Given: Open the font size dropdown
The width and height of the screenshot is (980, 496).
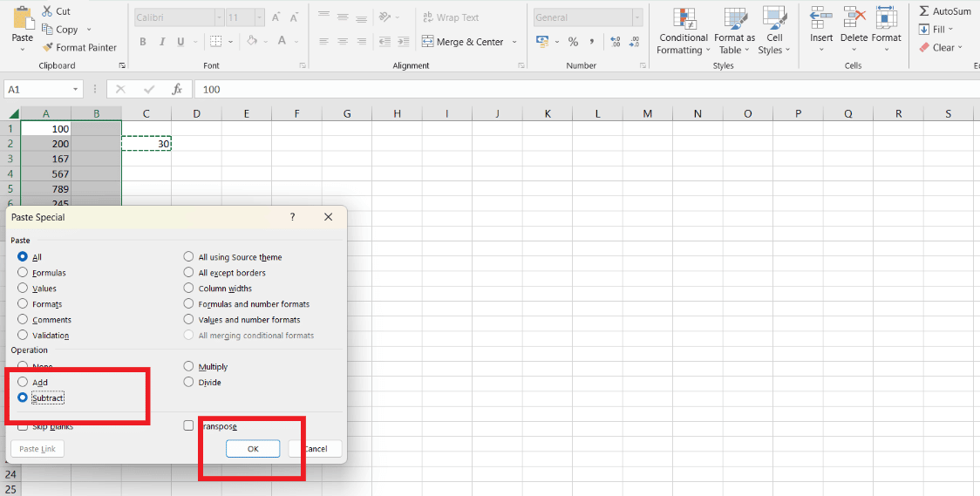Looking at the screenshot, I should coord(258,17).
